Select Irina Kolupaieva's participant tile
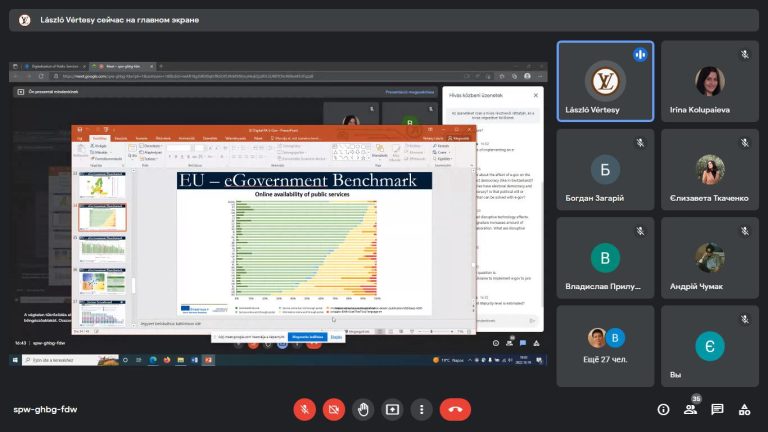The height and width of the screenshot is (432, 768). [x=710, y=81]
